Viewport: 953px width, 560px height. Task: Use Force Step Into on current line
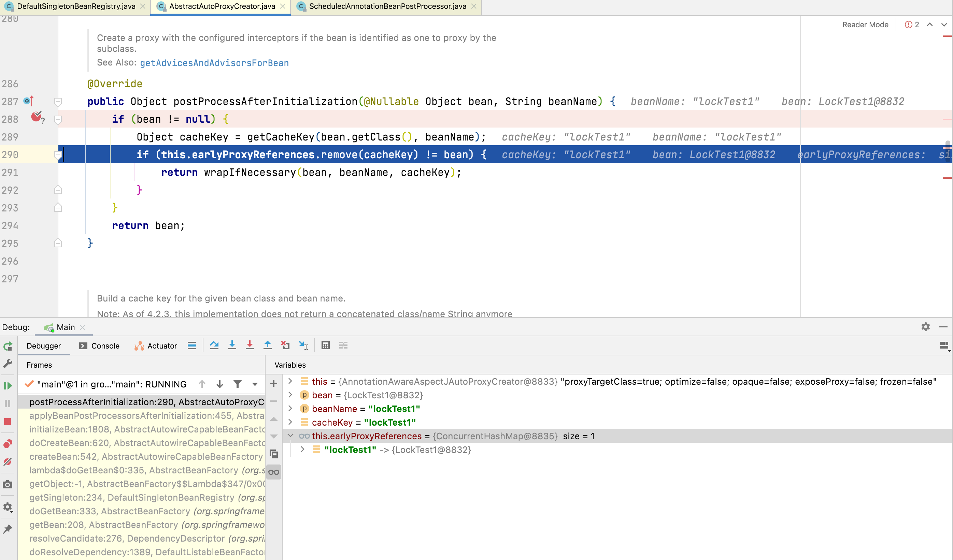[x=250, y=345]
